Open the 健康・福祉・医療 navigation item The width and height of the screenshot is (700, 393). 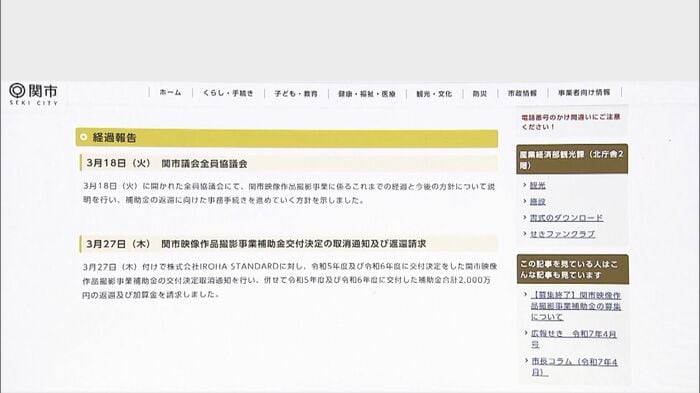(367, 94)
